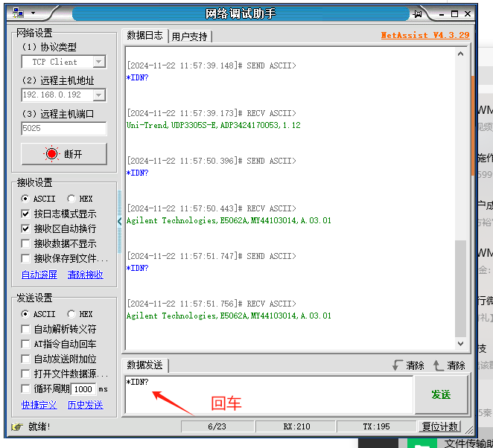Expand the remote host address dropdown
Viewport: 493px width, 448px height.
pos(99,95)
